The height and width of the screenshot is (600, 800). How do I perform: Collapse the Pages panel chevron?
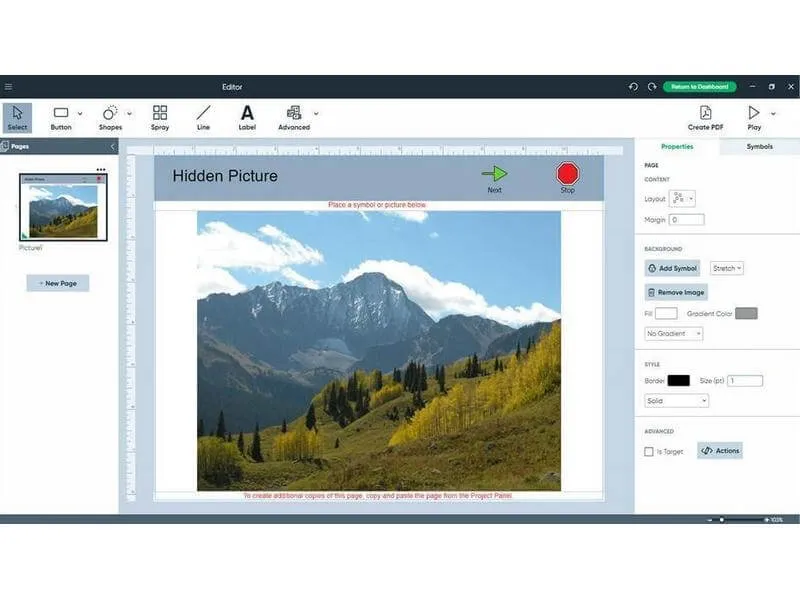click(x=112, y=146)
